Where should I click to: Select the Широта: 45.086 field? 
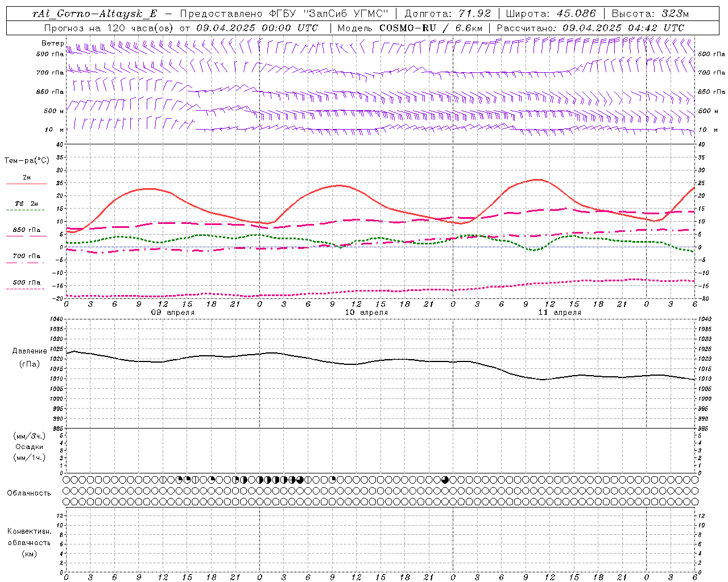[551, 14]
